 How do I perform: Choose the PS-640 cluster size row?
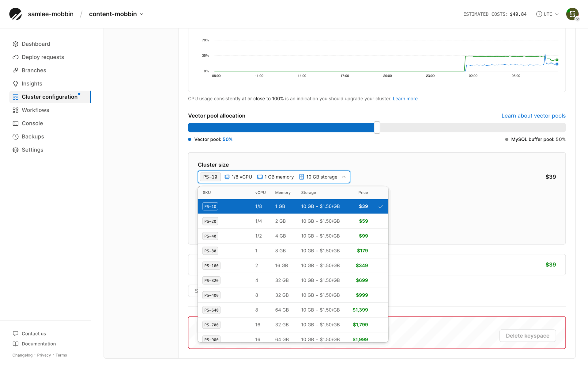click(x=293, y=310)
